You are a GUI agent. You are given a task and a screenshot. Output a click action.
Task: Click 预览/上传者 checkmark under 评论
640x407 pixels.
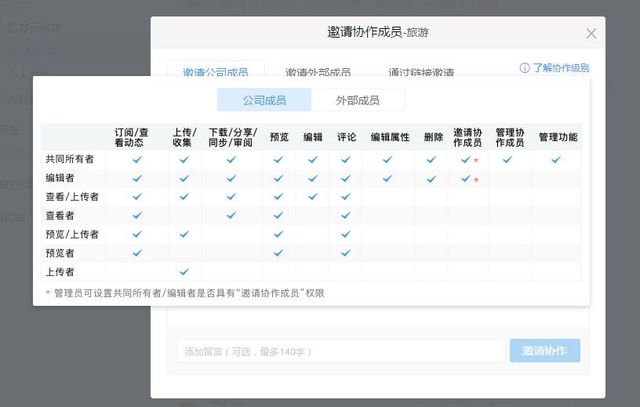346,234
